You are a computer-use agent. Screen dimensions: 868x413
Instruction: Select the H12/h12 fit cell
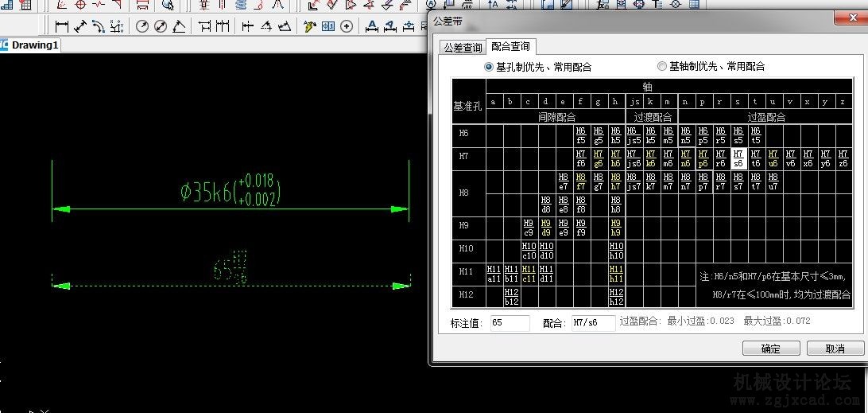tap(615, 297)
